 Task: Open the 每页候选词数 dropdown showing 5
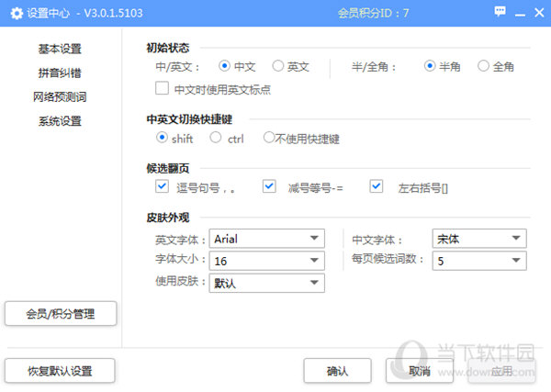(479, 261)
